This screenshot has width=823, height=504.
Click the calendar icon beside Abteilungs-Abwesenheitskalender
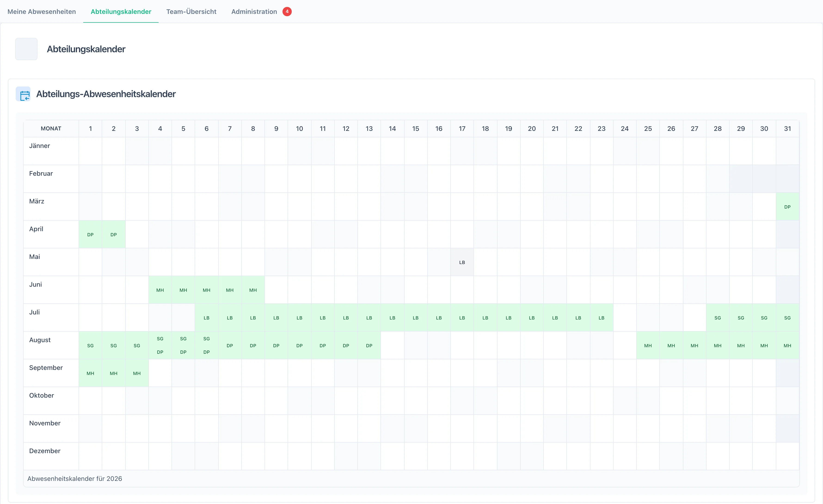pyautogui.click(x=23, y=94)
